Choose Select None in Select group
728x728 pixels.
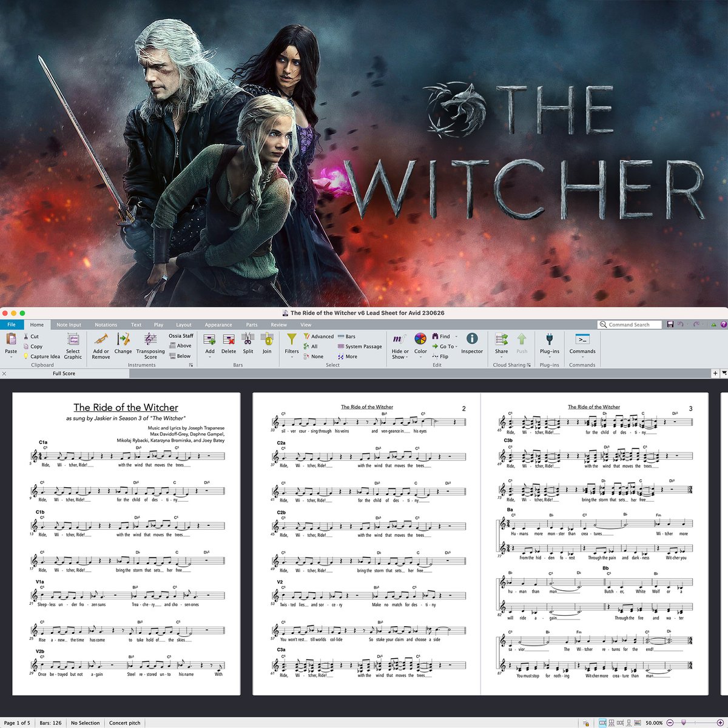pos(314,356)
